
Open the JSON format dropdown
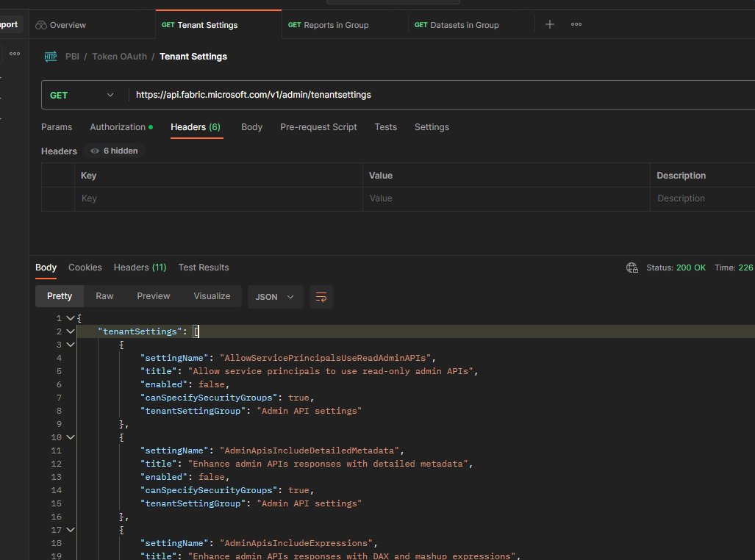coord(275,297)
